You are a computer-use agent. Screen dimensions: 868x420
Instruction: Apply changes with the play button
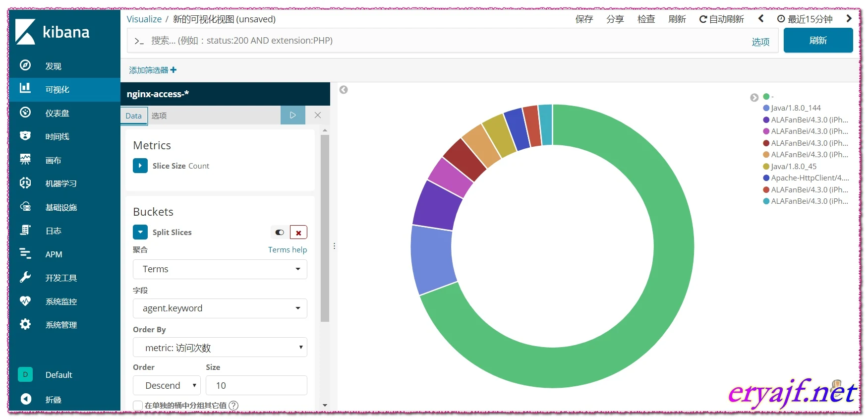pyautogui.click(x=293, y=115)
